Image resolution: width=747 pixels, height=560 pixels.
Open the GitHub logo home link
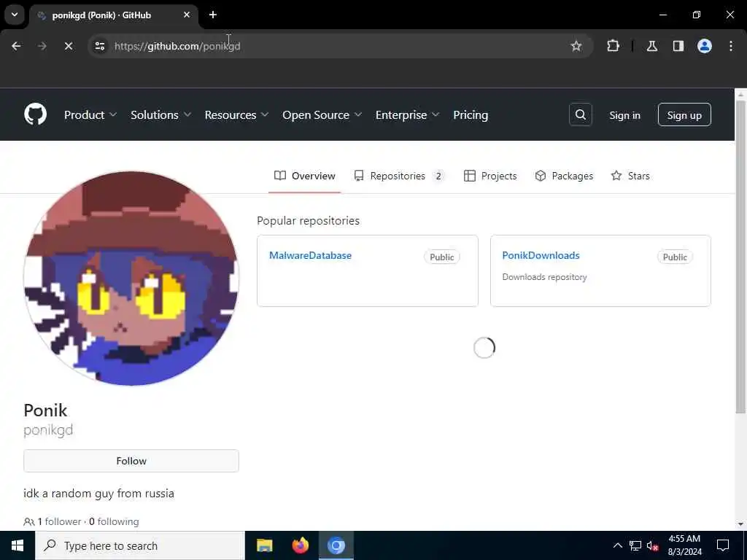click(x=35, y=114)
